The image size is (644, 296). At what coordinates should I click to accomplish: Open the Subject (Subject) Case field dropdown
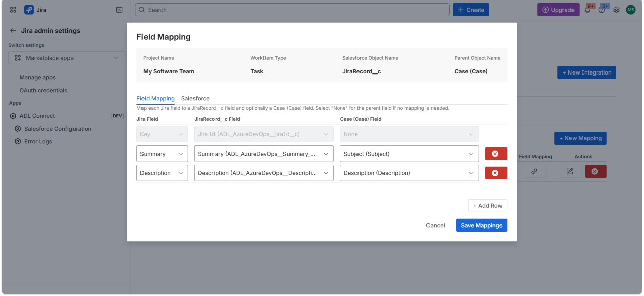pyautogui.click(x=409, y=154)
